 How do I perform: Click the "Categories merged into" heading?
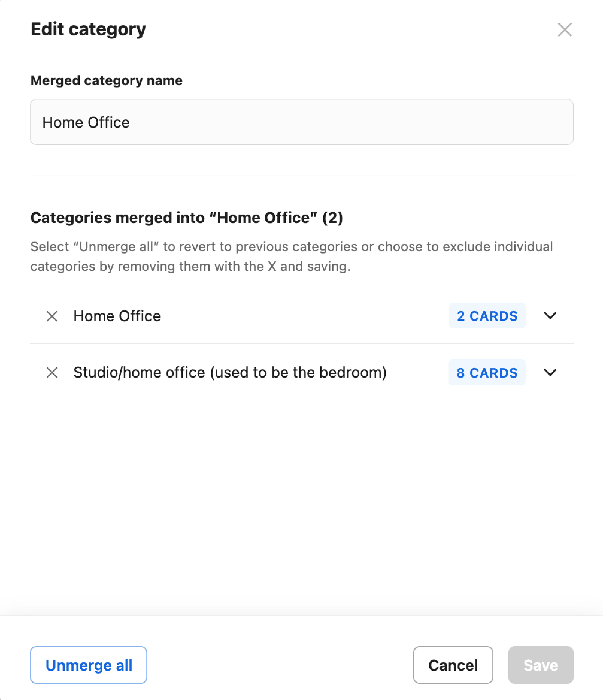point(187,218)
